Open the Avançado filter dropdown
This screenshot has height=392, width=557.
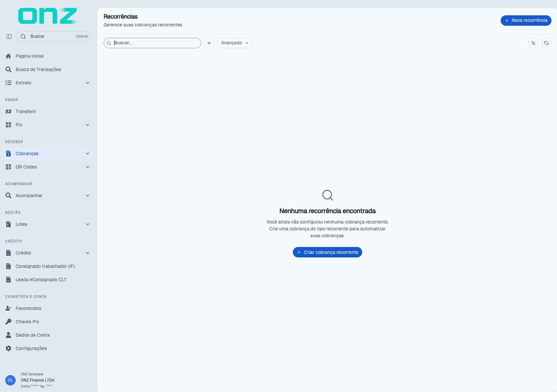[x=235, y=43]
